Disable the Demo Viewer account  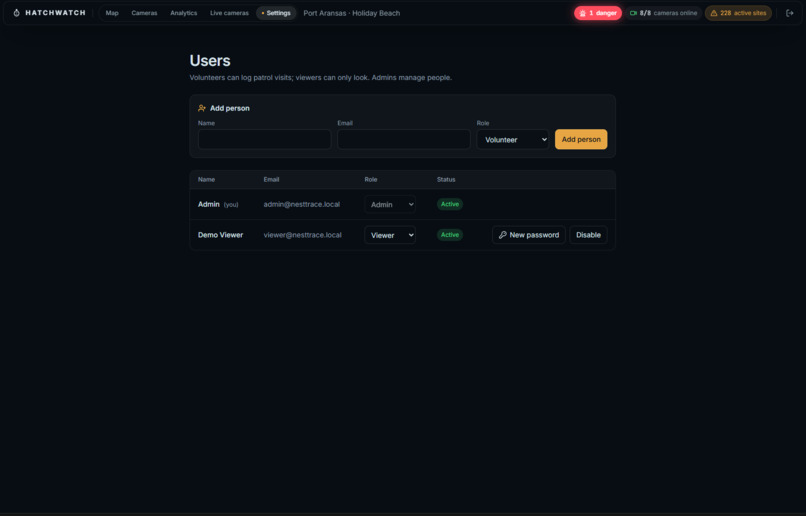click(x=588, y=235)
